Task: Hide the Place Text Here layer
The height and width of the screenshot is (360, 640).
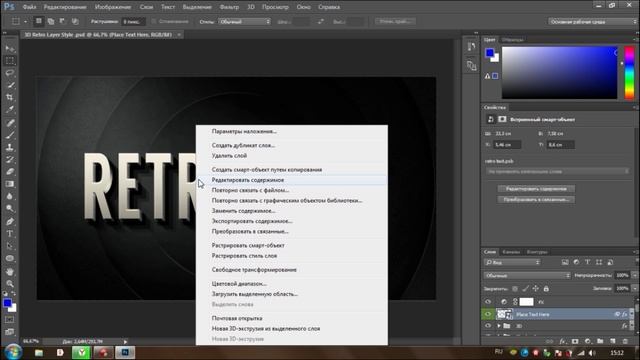Action: 488,314
